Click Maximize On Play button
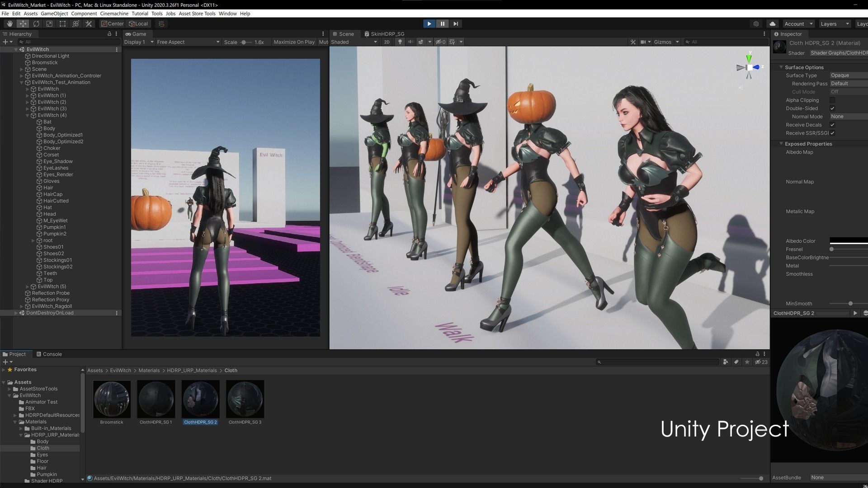Viewport: 868px width, 488px height. pyautogui.click(x=294, y=42)
